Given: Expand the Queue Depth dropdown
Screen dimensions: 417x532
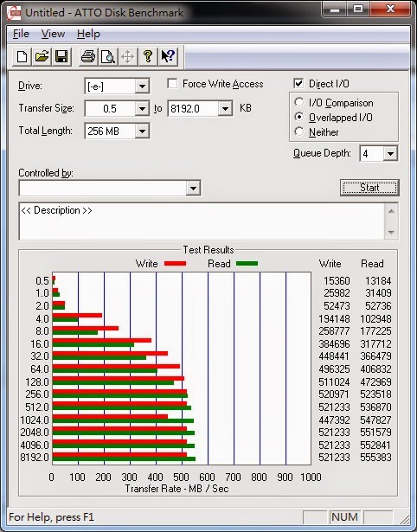Looking at the screenshot, I should [x=390, y=154].
